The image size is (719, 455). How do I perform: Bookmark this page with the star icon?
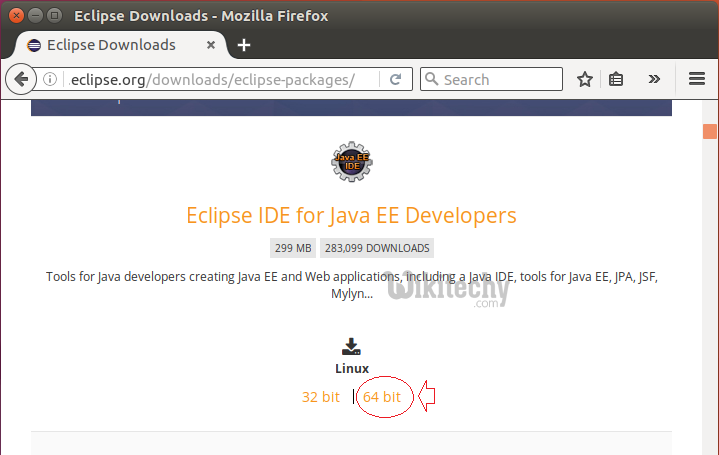pos(585,80)
